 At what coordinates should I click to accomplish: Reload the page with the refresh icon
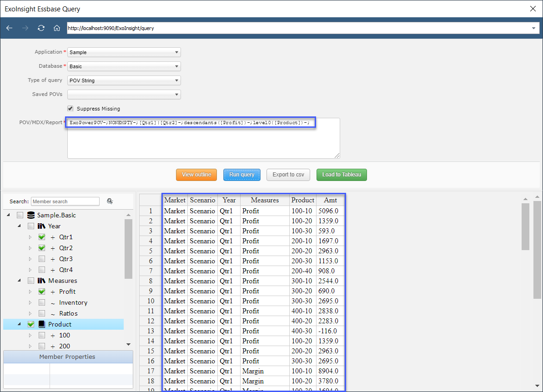point(41,28)
